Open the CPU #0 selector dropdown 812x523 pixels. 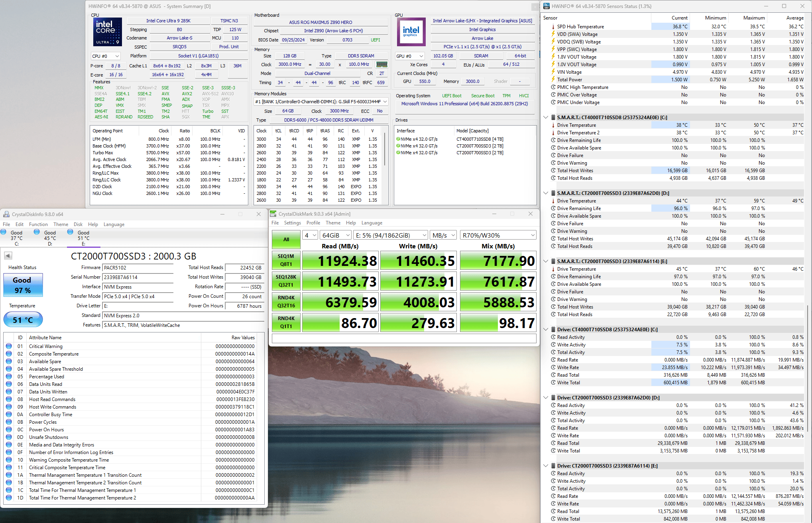[106, 56]
